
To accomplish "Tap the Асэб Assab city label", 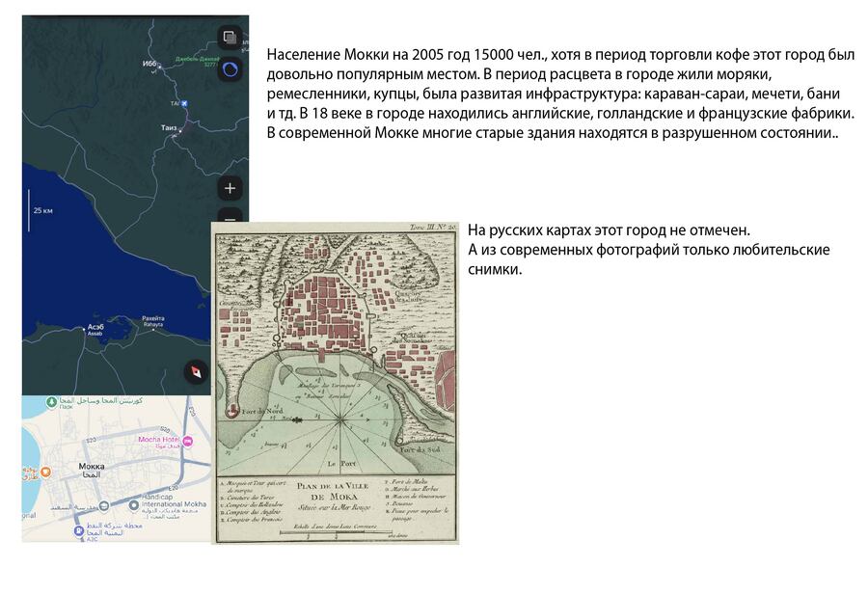I will (x=95, y=330).
